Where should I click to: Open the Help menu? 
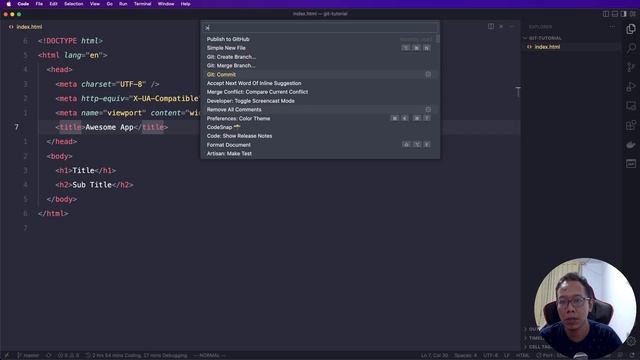tap(185, 4)
